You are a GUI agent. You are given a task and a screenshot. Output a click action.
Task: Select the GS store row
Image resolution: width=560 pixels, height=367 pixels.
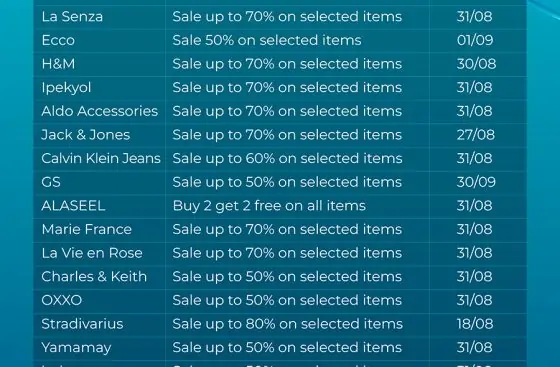(280, 182)
